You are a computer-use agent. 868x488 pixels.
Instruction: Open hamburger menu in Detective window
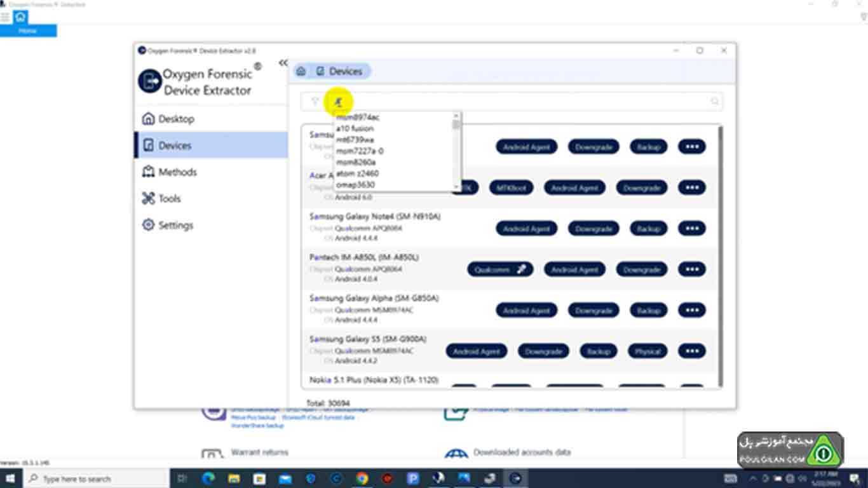(x=5, y=18)
